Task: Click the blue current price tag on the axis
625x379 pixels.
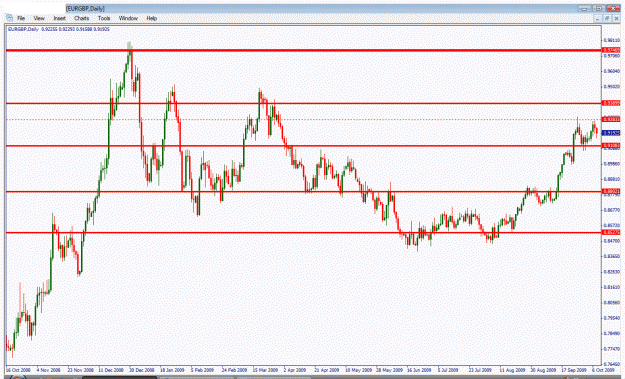Action: 611,133
